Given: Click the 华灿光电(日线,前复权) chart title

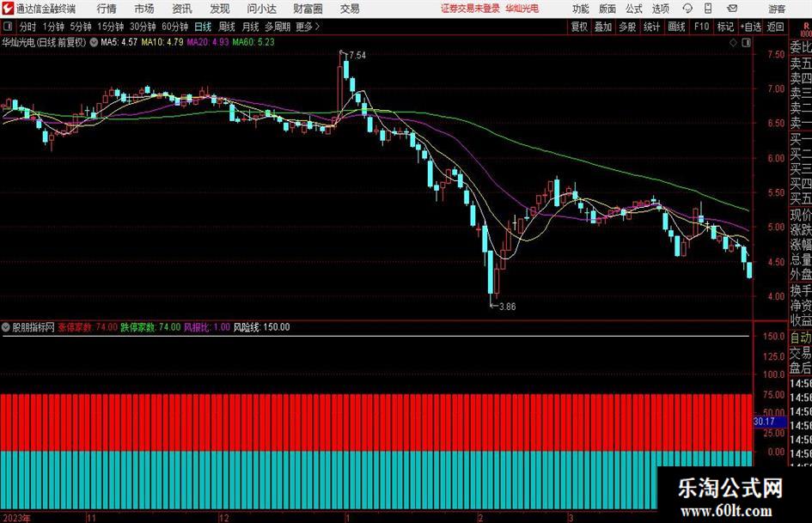Looking at the screenshot, I should [44, 42].
